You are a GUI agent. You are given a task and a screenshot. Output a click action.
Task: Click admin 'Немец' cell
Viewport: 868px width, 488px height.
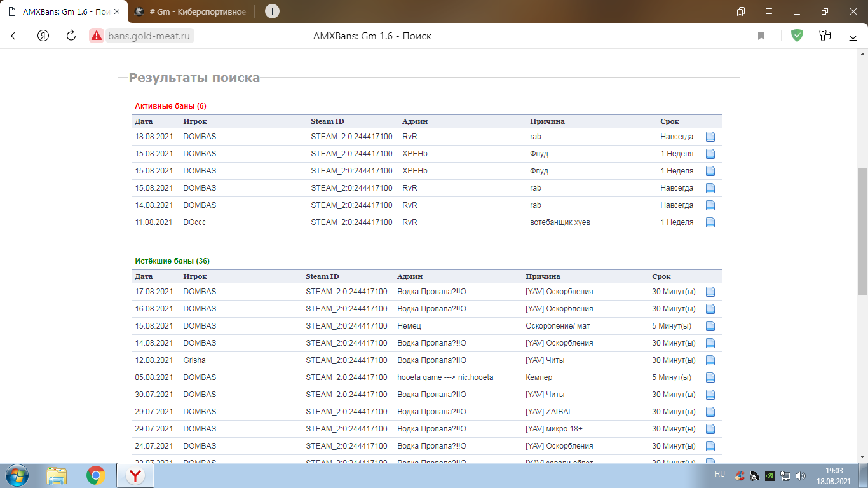[x=409, y=326]
